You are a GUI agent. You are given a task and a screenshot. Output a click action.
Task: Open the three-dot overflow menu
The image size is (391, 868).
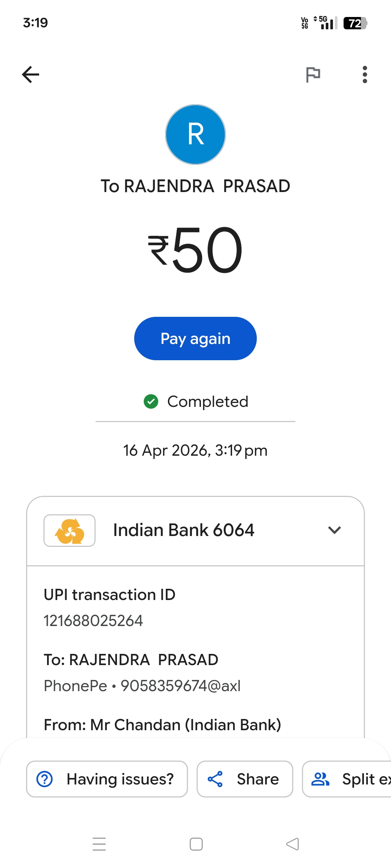[x=365, y=75]
